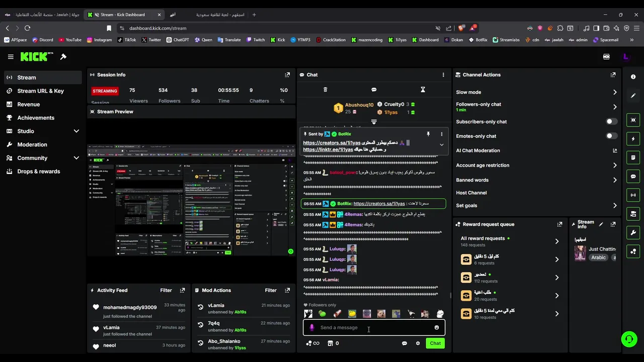Click the channel points icon below message box

(309, 343)
